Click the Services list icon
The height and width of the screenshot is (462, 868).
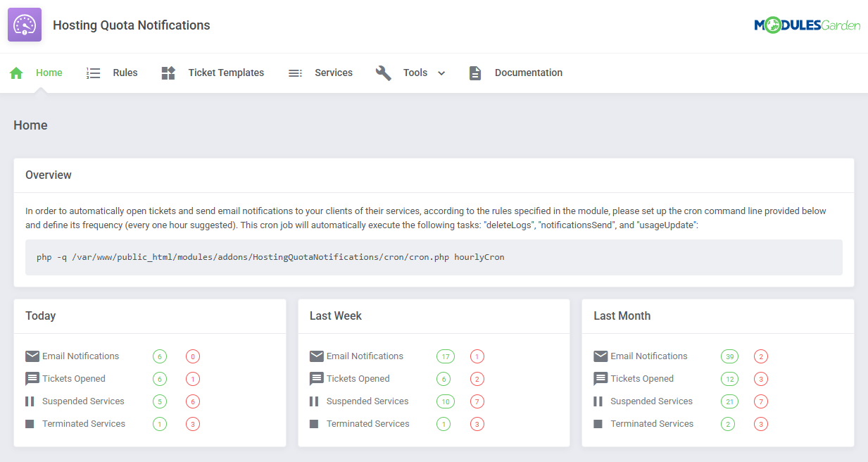(x=295, y=73)
